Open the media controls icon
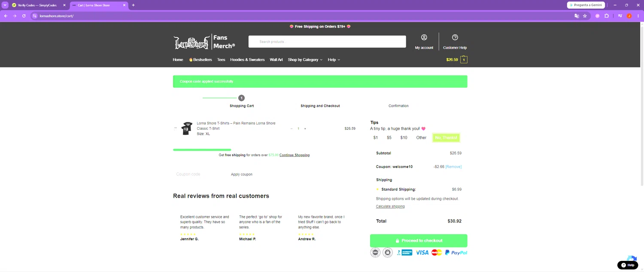The height and width of the screenshot is (272, 644). coord(620,16)
